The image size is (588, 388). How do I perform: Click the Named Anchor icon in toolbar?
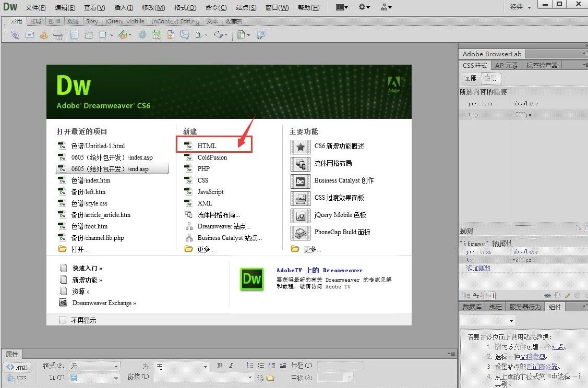(x=44, y=35)
